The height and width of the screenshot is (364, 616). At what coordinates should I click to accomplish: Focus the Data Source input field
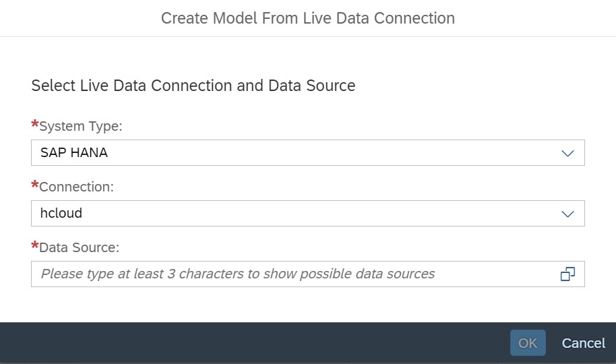tap(308, 274)
